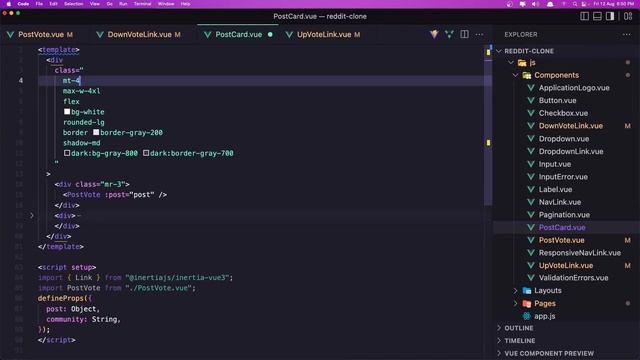640x360 pixels.
Task: Open NavLink.vue in explorer
Action: click(x=560, y=202)
